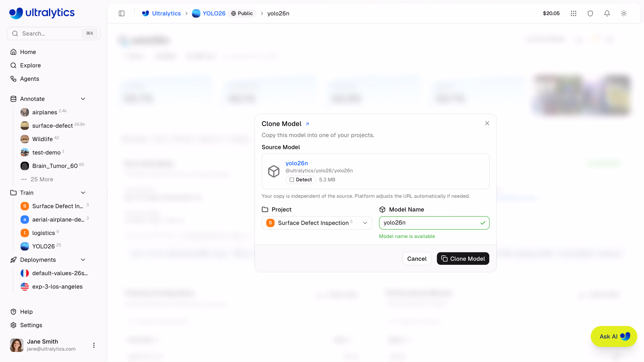
Task: Open Project dropdown Surface Defect Inspection
Action: coord(317,223)
